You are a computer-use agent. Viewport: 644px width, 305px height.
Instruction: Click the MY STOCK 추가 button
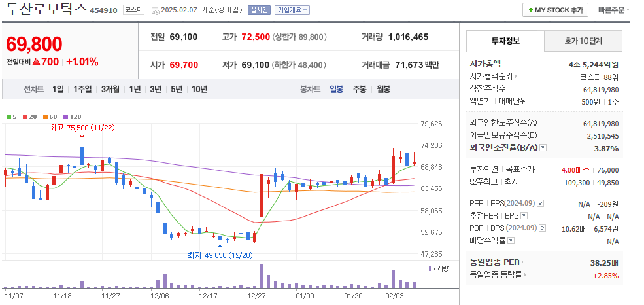click(555, 10)
